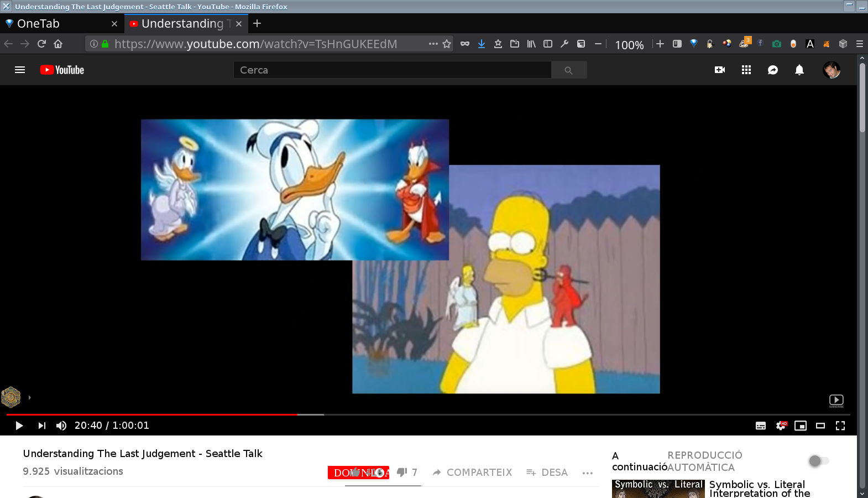Screen dimensions: 868x498
Task: Open the player settings gear
Action: pyautogui.click(x=781, y=426)
